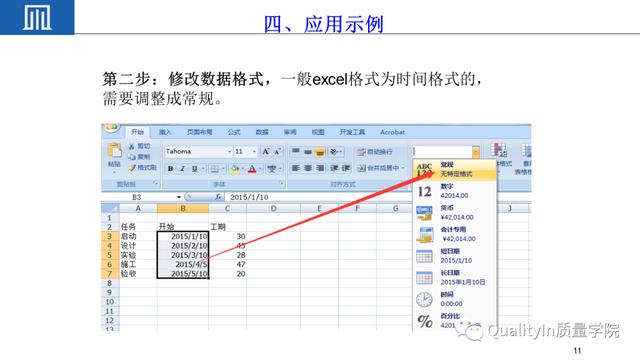The height and width of the screenshot is (360, 640).
Task: Switch to the Insert (插入) tab
Action: 165,132
